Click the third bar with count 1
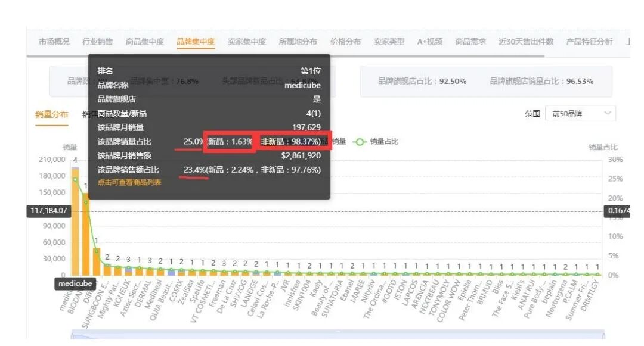 point(97,261)
